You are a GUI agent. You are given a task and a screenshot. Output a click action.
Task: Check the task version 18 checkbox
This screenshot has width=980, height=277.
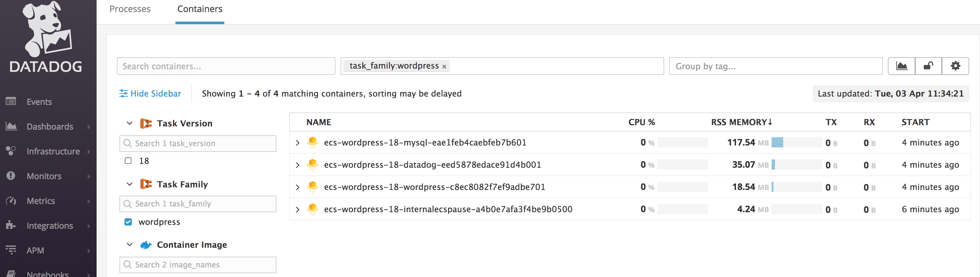tap(128, 161)
